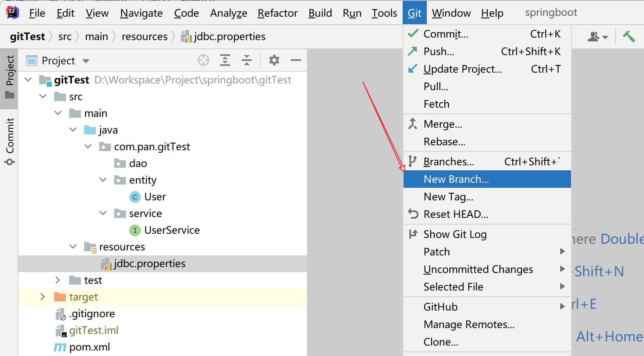Select New Branch... from Git menu
Image resolution: width=644 pixels, height=356 pixels.
(456, 179)
